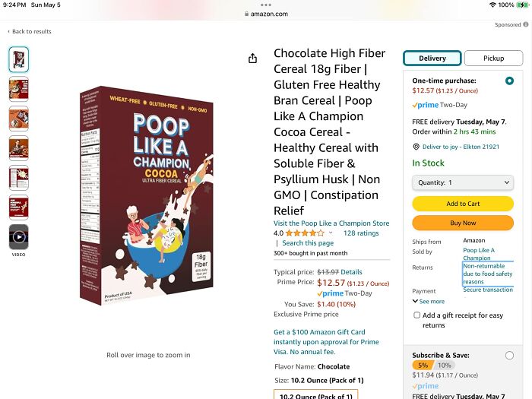The image size is (532, 399).
Task: Switch to the Delivery tab
Action: pyautogui.click(x=432, y=59)
